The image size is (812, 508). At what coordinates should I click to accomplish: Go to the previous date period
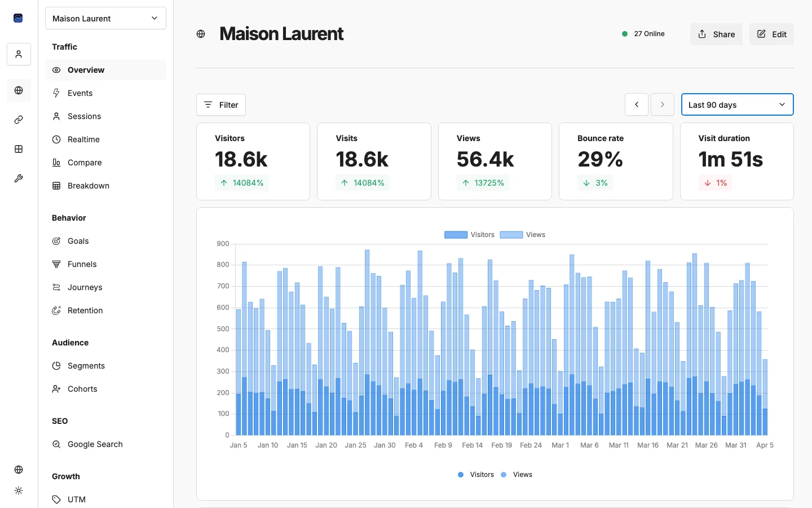[637, 104]
